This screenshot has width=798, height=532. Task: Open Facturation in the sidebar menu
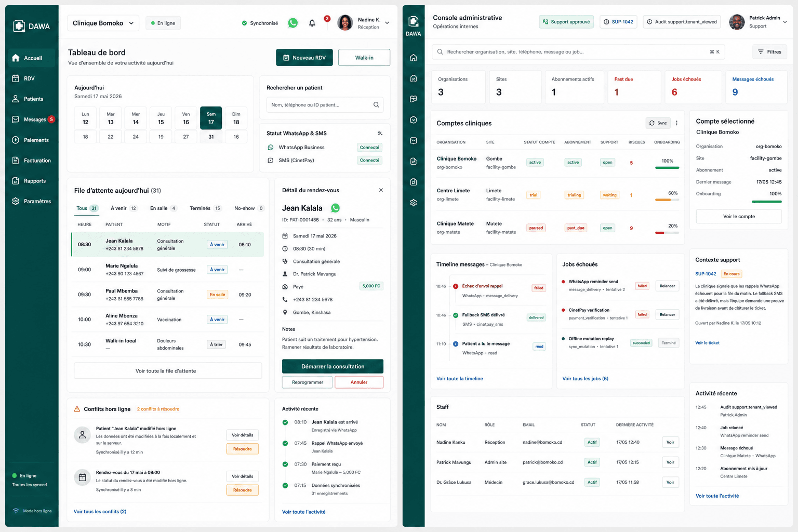point(31,161)
